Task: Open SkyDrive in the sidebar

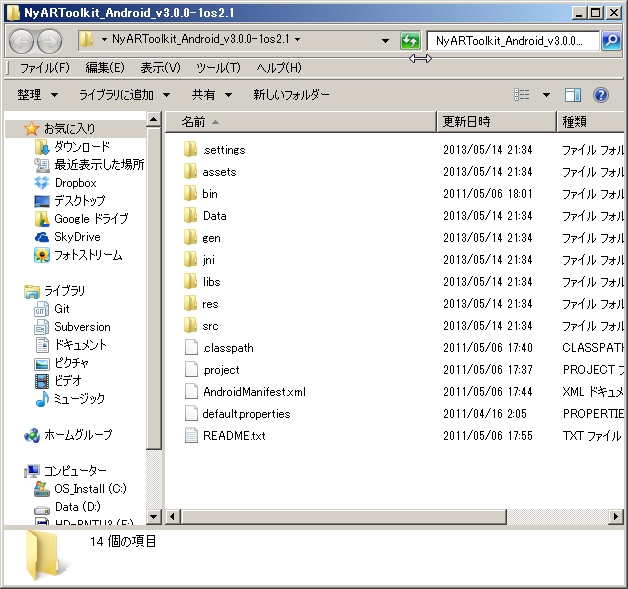Action: coord(67,237)
